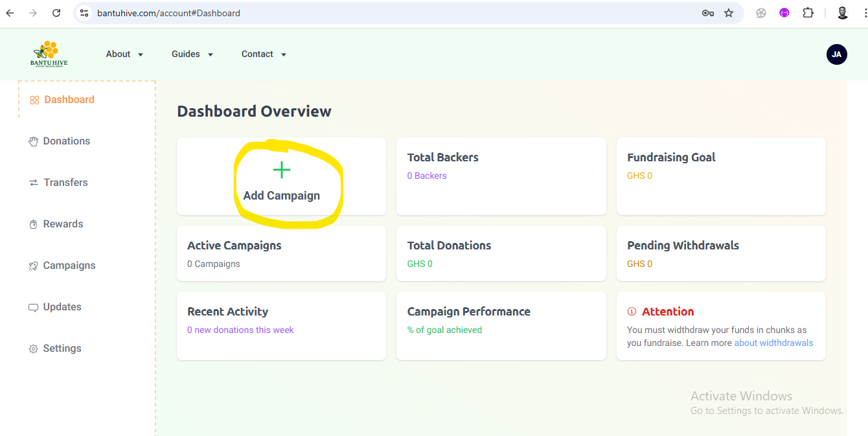This screenshot has width=868, height=436.
Task: Open the JA user avatar menu
Action: (836, 54)
